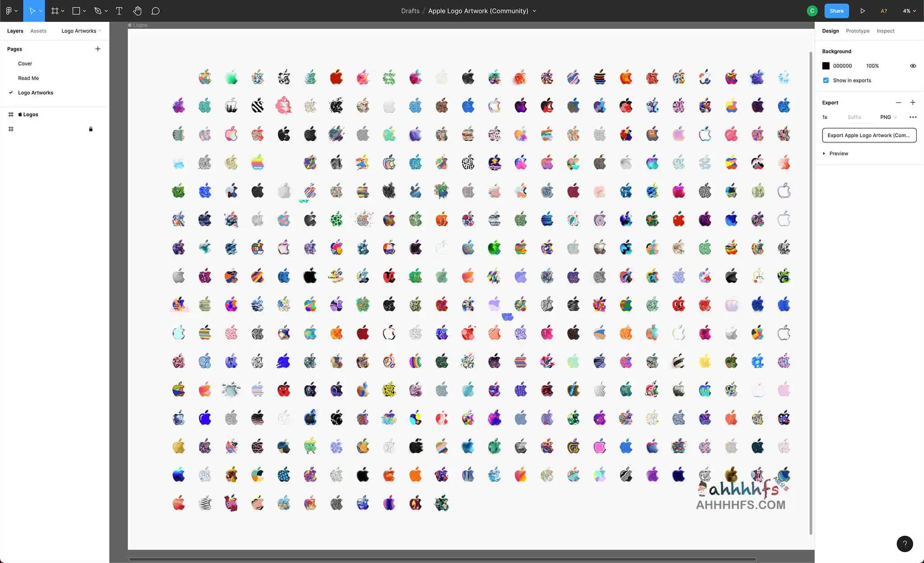Select the Frame tool
Image resolution: width=924 pixels, height=563 pixels.
55,10
